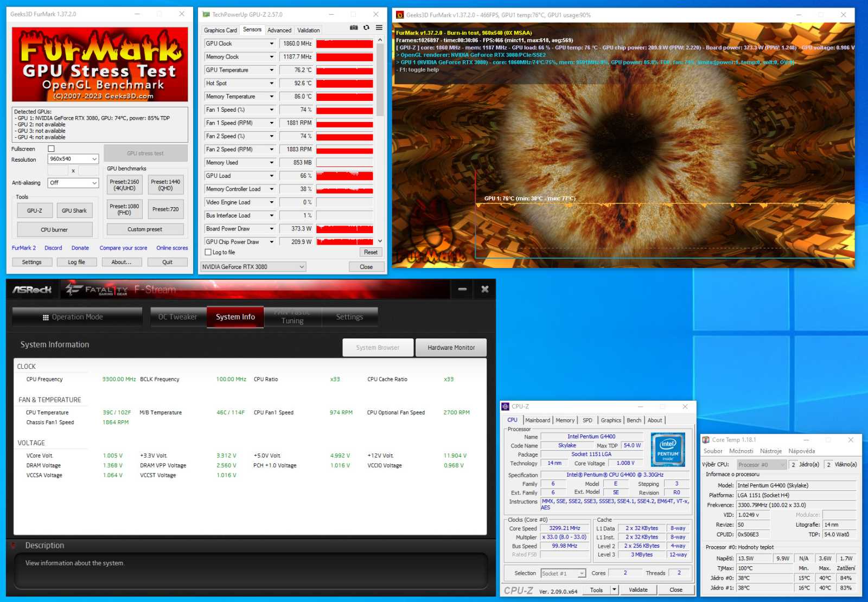Click the FurMark Donate link
868x602 pixels.
click(x=80, y=248)
